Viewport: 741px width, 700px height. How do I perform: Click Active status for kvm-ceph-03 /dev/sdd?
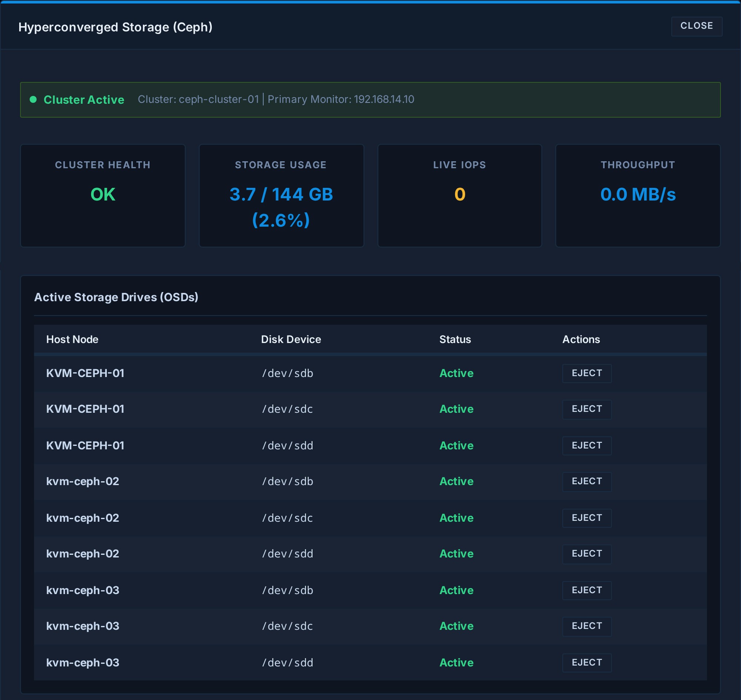point(456,663)
